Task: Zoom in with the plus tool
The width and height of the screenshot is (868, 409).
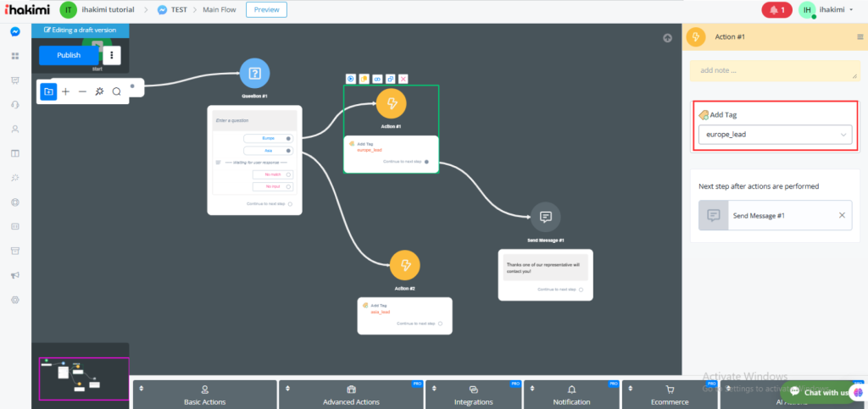Action: (x=66, y=91)
